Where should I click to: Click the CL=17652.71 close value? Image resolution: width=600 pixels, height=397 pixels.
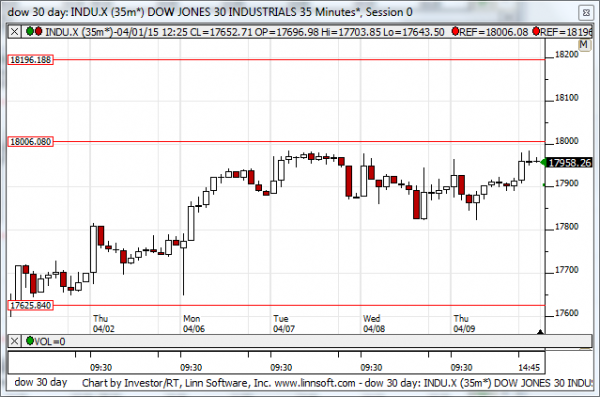tap(221, 32)
